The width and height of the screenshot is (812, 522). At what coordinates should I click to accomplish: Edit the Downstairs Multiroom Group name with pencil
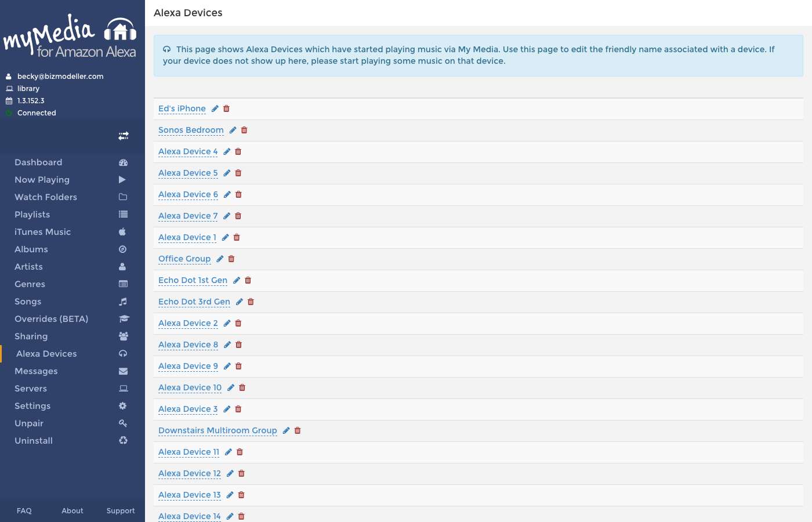click(286, 431)
